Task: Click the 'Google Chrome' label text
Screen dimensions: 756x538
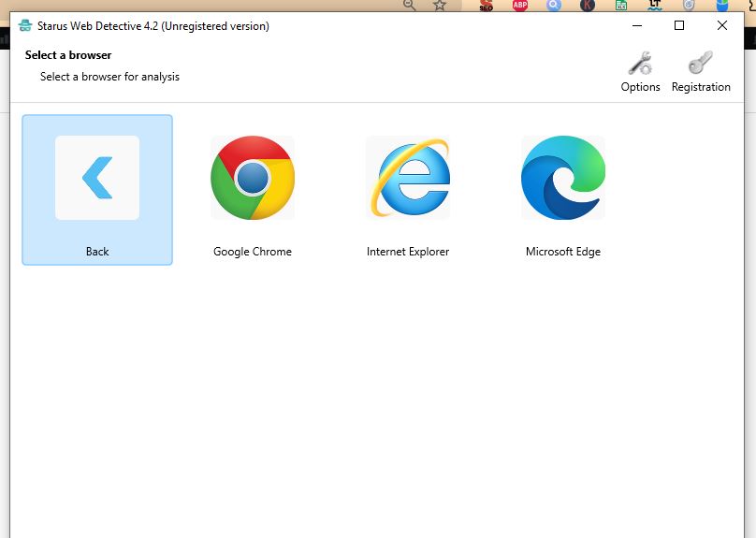Action: coord(253,252)
